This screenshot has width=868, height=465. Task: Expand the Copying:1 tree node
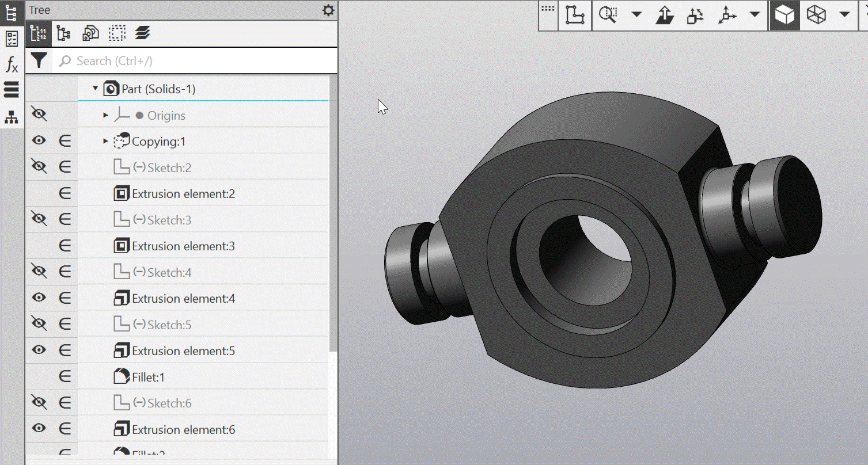[x=105, y=141]
